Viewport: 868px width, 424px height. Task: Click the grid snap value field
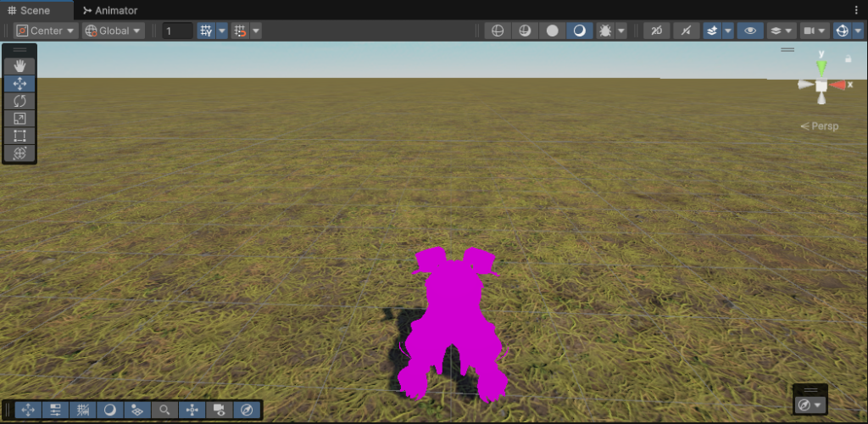177,31
